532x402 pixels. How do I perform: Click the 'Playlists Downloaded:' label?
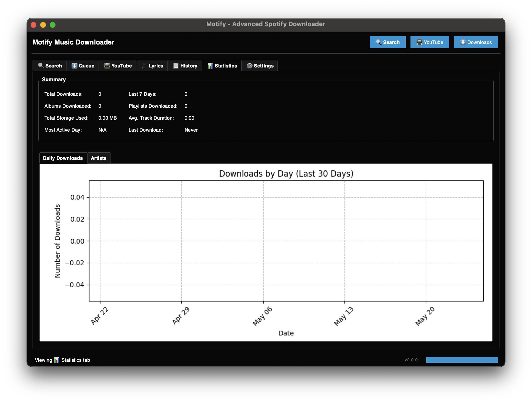[153, 106]
